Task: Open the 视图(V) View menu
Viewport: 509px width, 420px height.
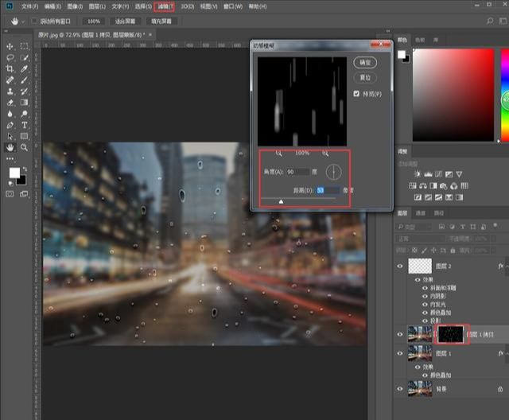Action: [x=208, y=6]
